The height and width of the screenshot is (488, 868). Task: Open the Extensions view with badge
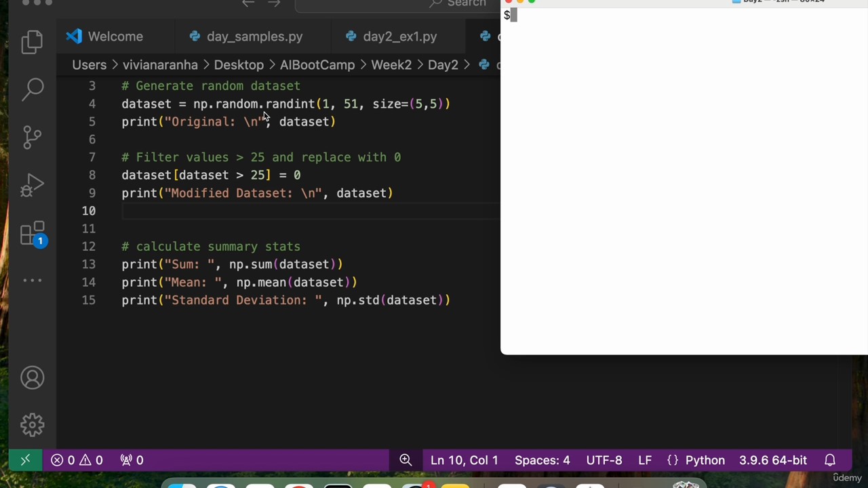(x=33, y=235)
